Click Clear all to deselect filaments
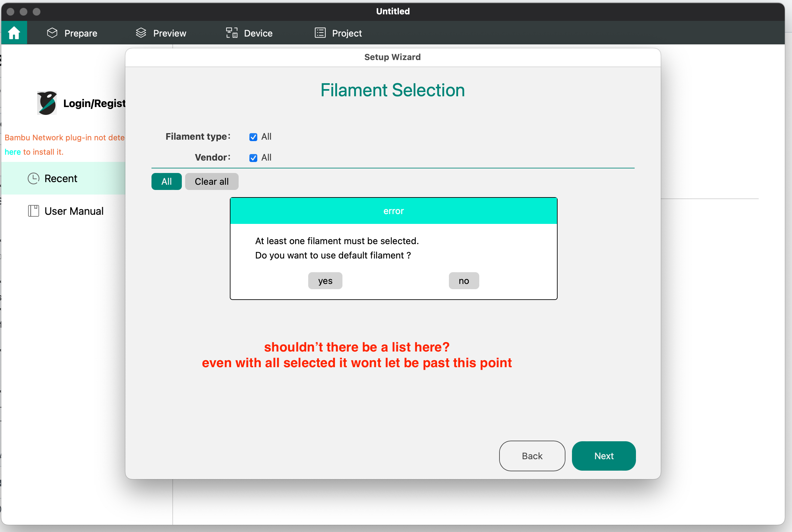This screenshot has width=792, height=532. [212, 181]
